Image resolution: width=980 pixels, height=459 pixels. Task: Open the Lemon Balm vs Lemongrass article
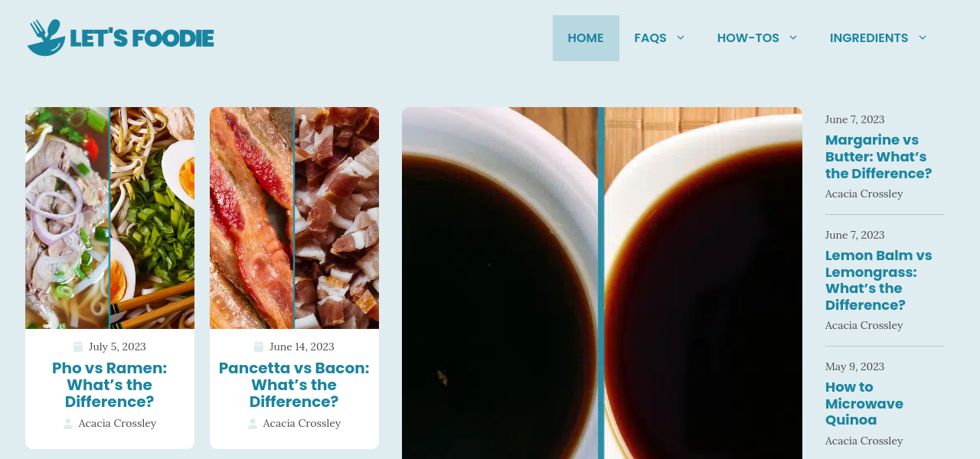pyautogui.click(x=878, y=280)
